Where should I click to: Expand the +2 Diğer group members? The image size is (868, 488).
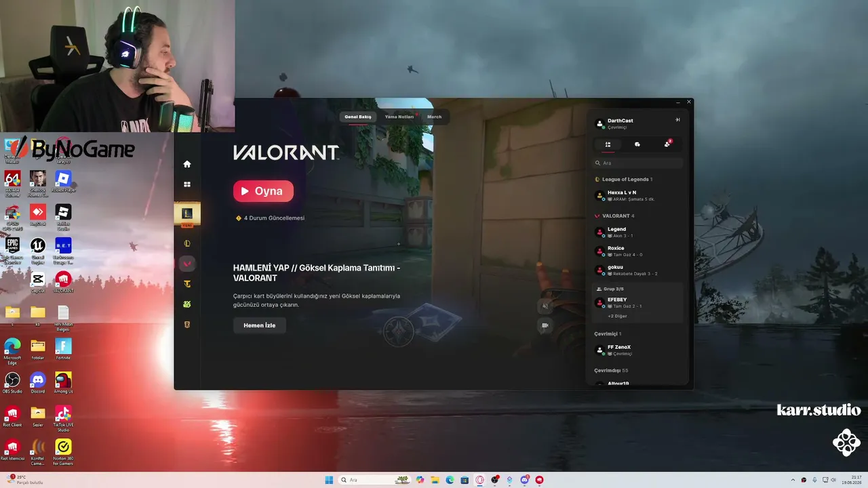tap(617, 316)
